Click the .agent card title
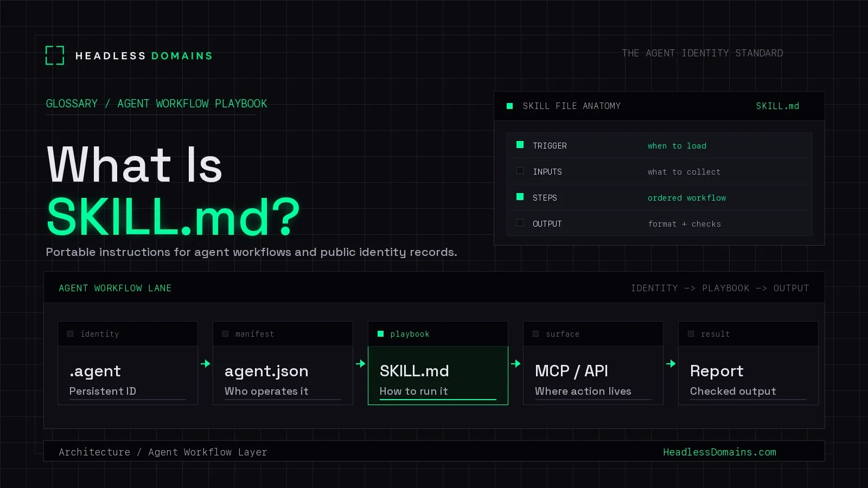Image resolution: width=868 pixels, height=488 pixels. pyautogui.click(x=95, y=371)
